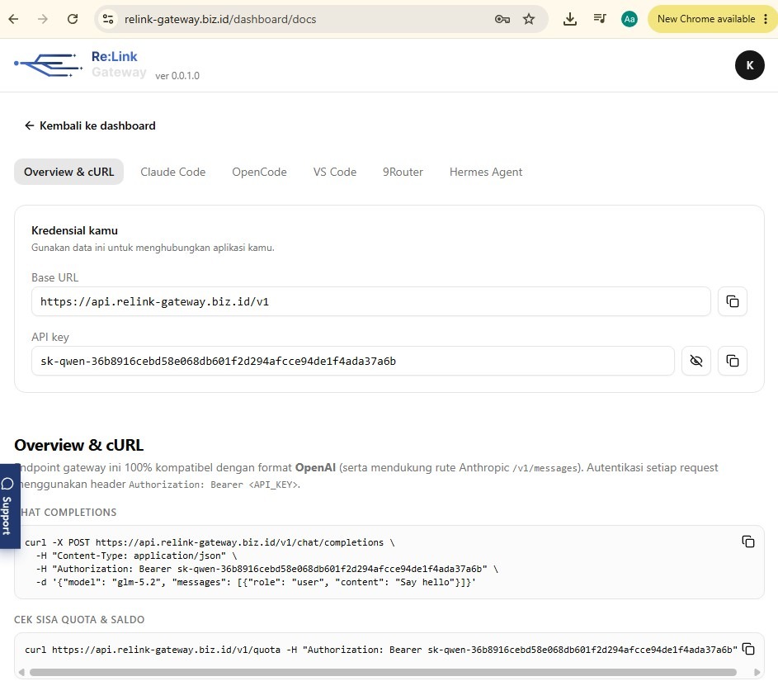Hide the API key with eye icon
Viewport: 778px width, 700px height.
click(x=696, y=361)
